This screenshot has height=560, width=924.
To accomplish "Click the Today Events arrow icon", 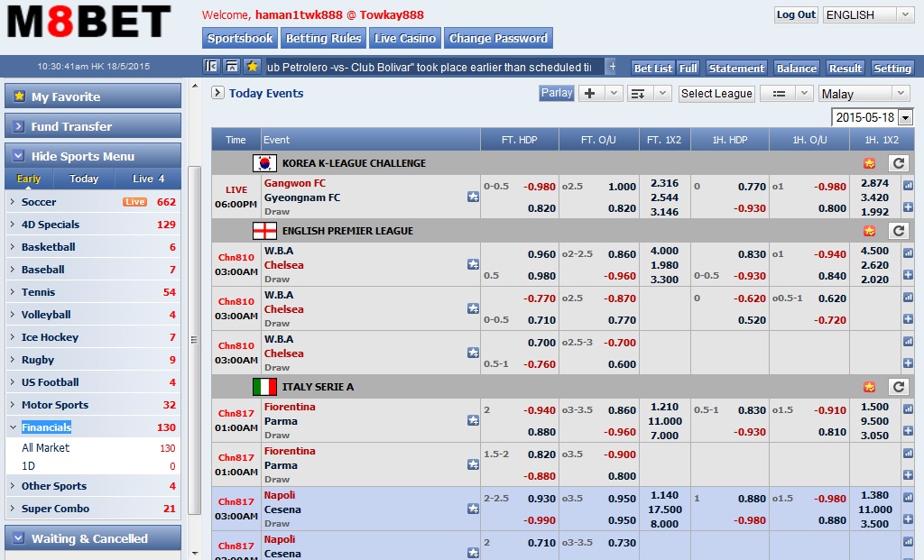I will [x=218, y=93].
